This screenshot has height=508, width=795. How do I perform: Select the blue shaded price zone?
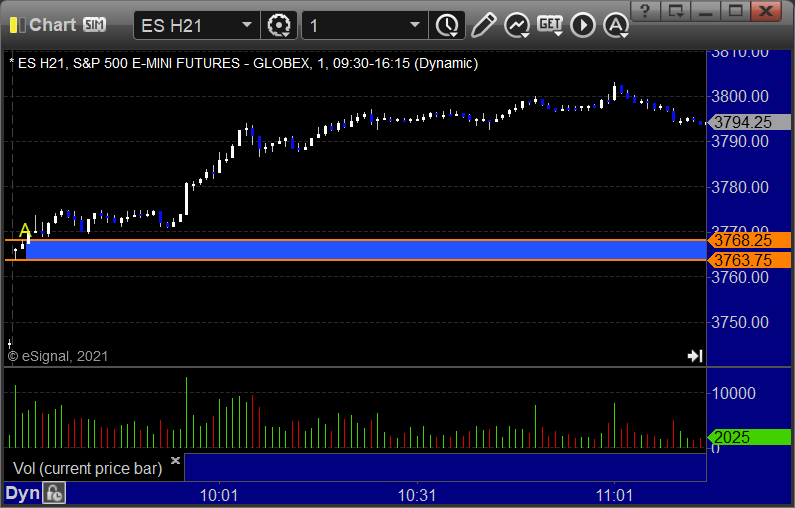[366, 250]
